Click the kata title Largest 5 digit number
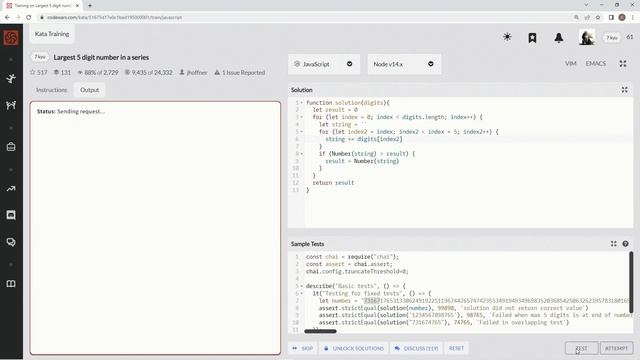 click(x=101, y=57)
